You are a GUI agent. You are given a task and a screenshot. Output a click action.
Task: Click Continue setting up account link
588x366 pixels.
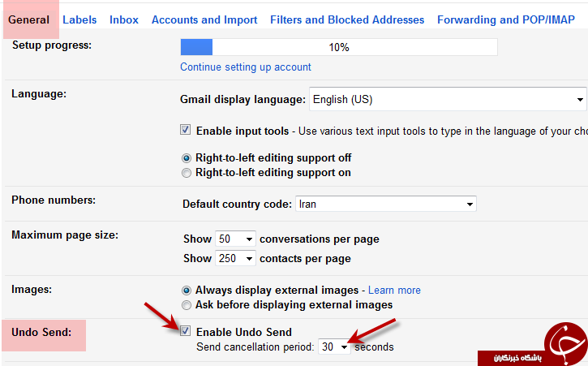click(x=246, y=67)
